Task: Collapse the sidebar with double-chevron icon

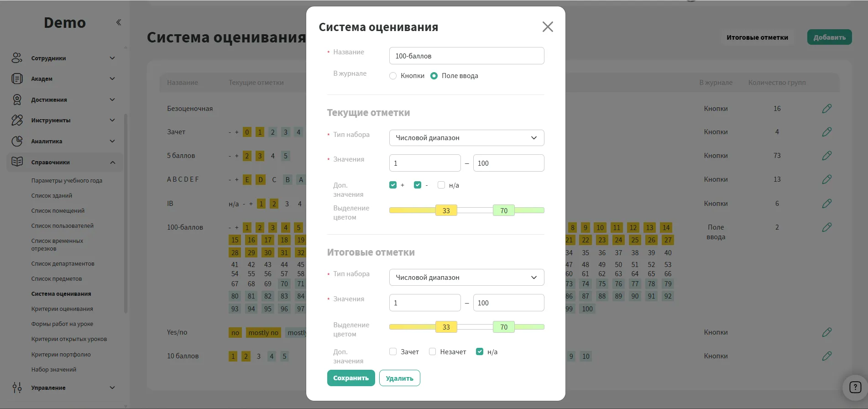Action: 119,22
